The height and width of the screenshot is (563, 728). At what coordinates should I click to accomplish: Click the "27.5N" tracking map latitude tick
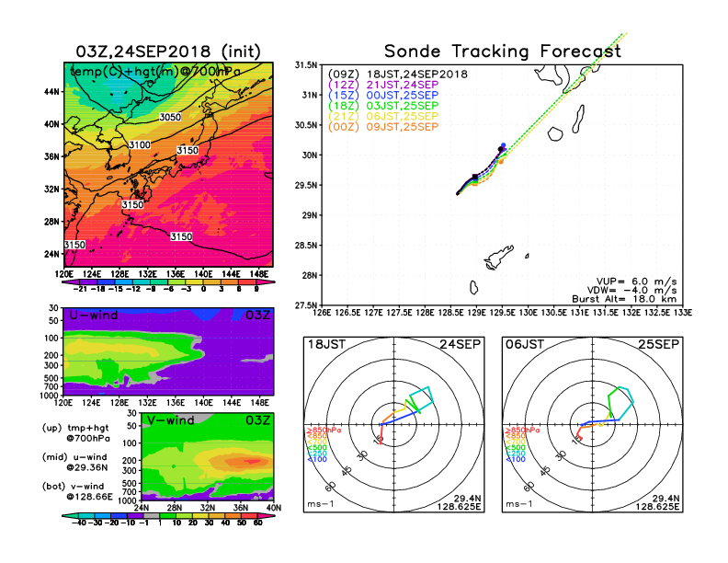pos(306,305)
